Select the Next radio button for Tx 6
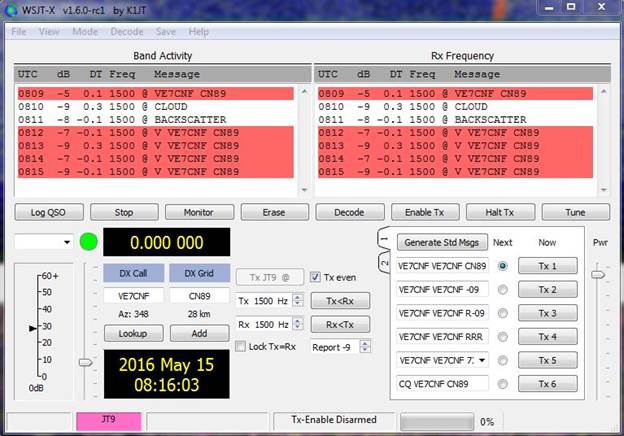 502,383
